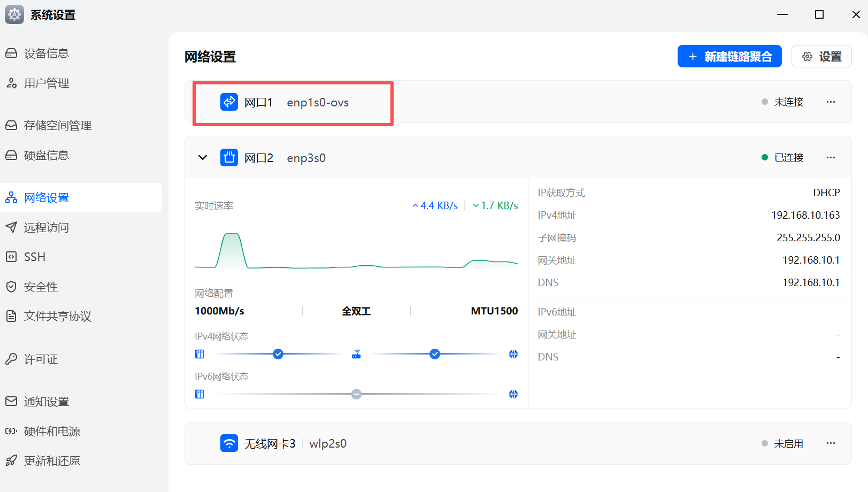Open 硬件和电源 page
Viewport: 868px width, 492px height.
[81, 431]
